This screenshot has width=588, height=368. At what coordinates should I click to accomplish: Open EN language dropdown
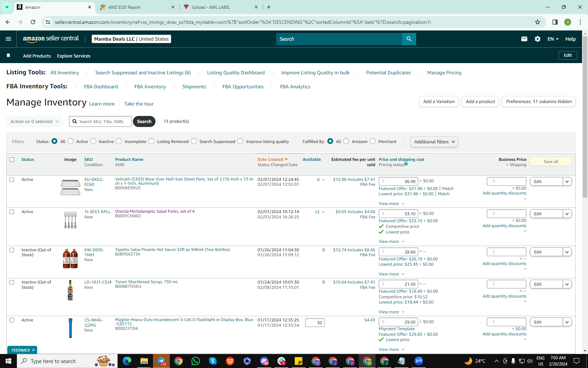(553, 39)
